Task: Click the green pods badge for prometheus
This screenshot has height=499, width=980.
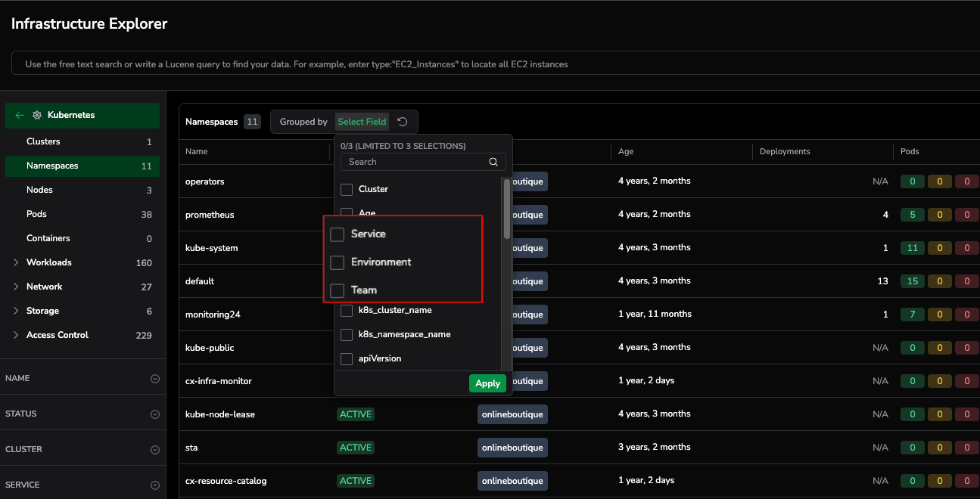Action: point(913,215)
